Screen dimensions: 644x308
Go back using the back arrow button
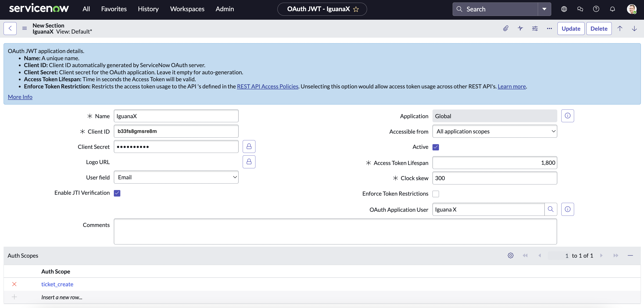[10, 28]
